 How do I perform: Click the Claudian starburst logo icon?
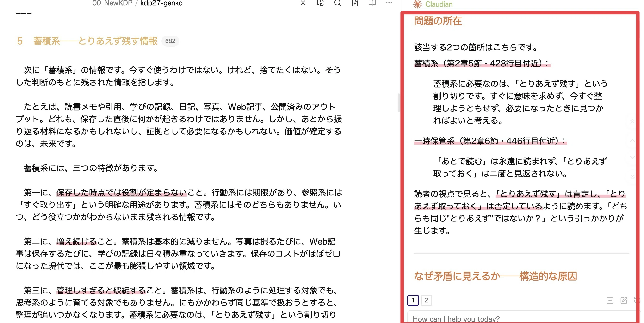pyautogui.click(x=417, y=4)
